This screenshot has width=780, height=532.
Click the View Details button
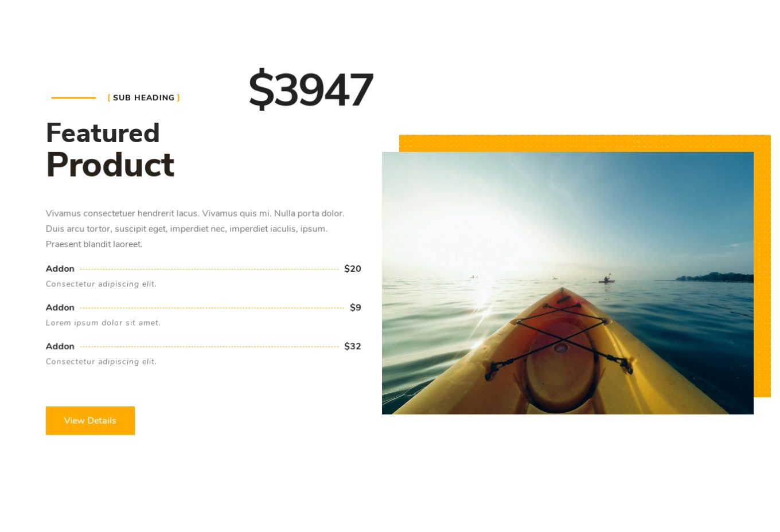pyautogui.click(x=90, y=420)
